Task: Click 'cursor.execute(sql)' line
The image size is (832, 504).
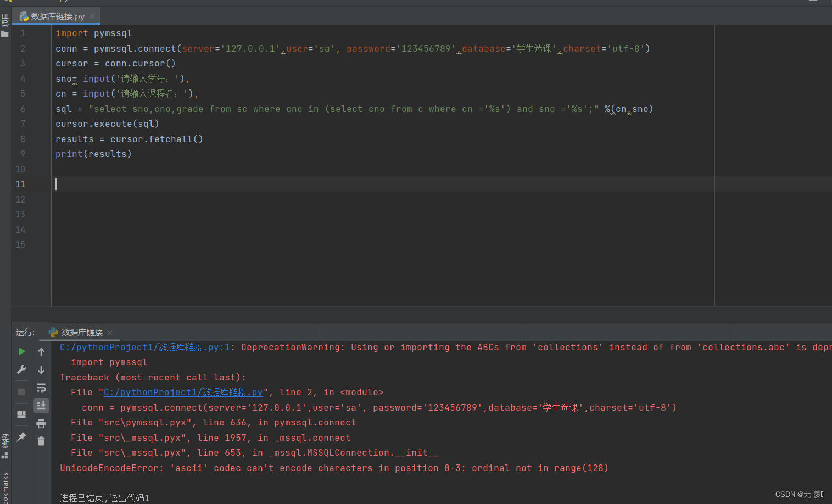Action: pos(107,124)
